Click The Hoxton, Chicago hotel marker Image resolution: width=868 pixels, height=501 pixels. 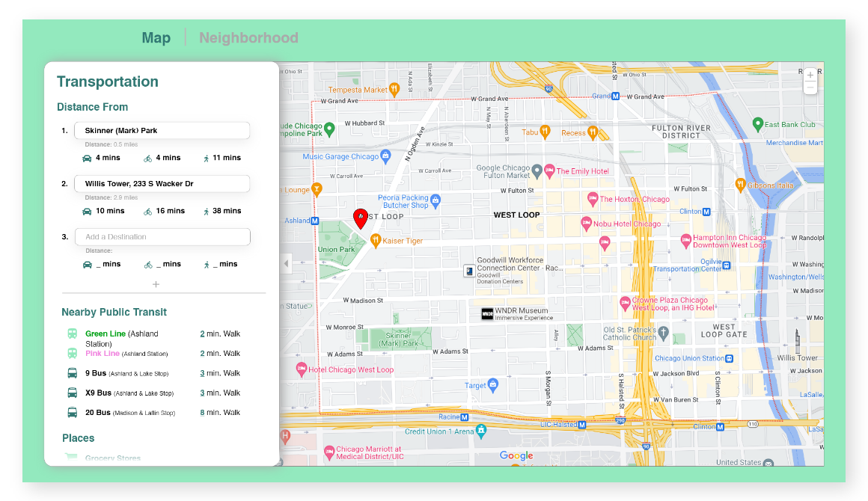(593, 198)
